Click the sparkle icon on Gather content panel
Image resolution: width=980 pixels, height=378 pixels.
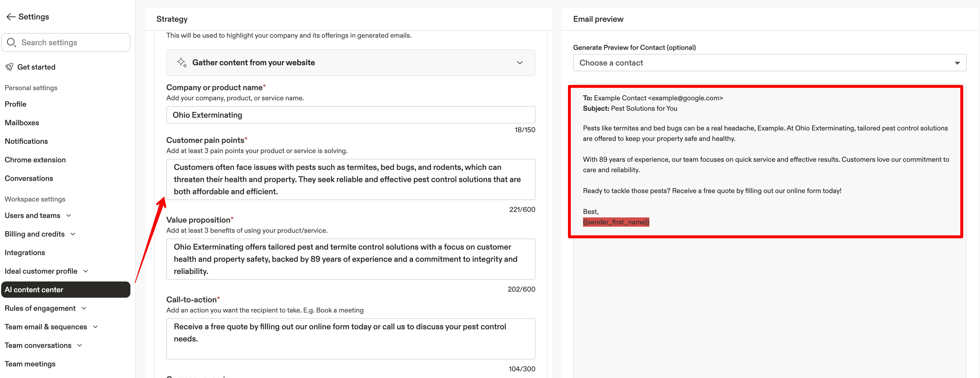tap(181, 62)
